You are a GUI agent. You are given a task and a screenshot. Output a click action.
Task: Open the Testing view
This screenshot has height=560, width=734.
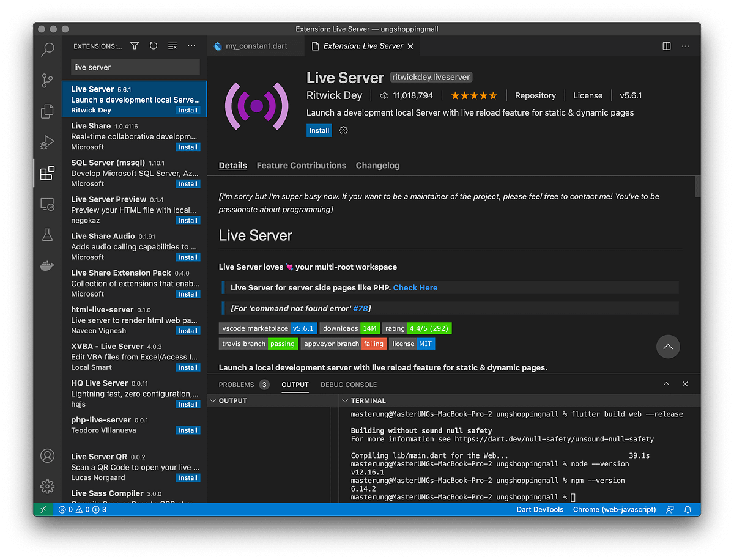click(47, 234)
